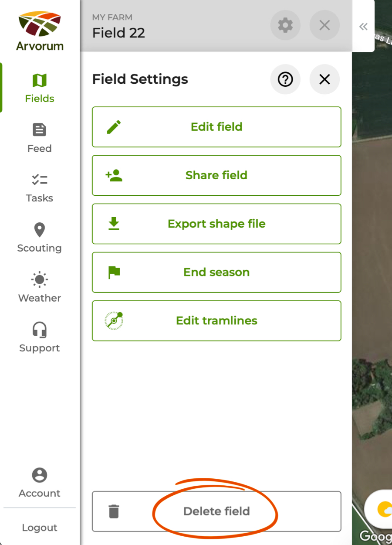Click the settings gear above Field 22
This screenshot has height=545, width=392.
285,26
